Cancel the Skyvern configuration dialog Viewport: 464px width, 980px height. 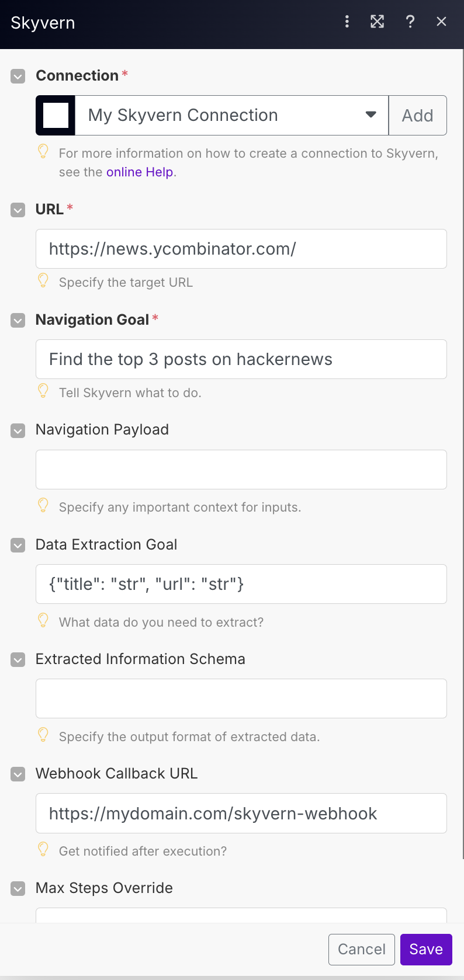pyautogui.click(x=362, y=950)
